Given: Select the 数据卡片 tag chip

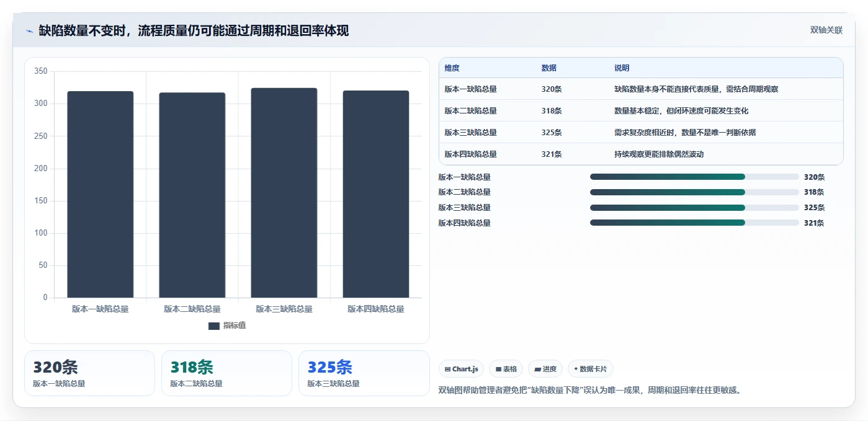Looking at the screenshot, I should pos(591,369).
